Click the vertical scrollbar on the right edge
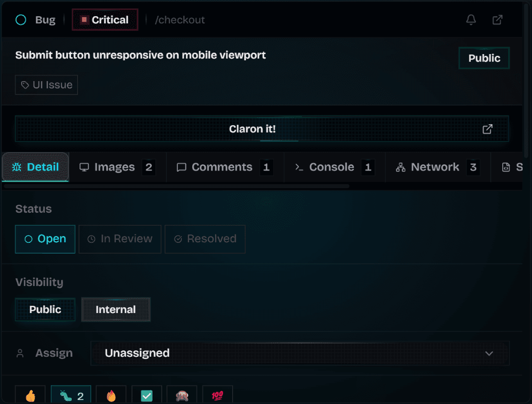 pyautogui.click(x=527, y=82)
